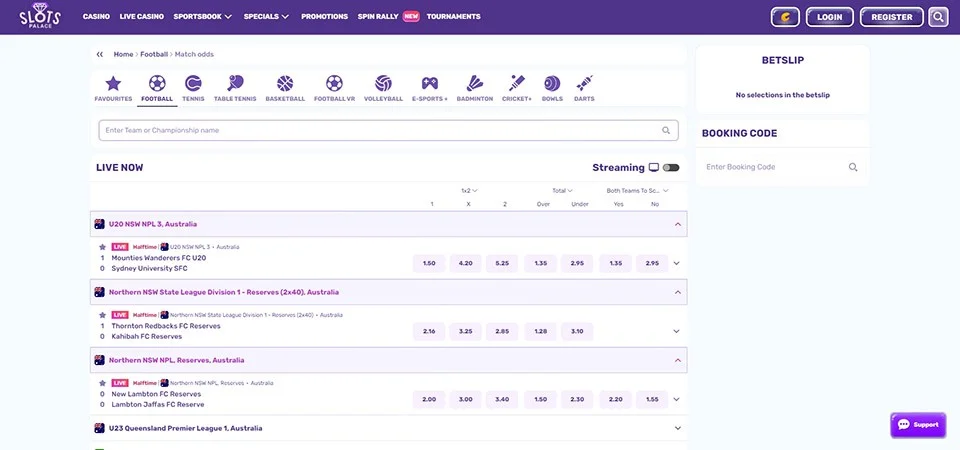Open the Both Teams To Score dropdown

(637, 190)
